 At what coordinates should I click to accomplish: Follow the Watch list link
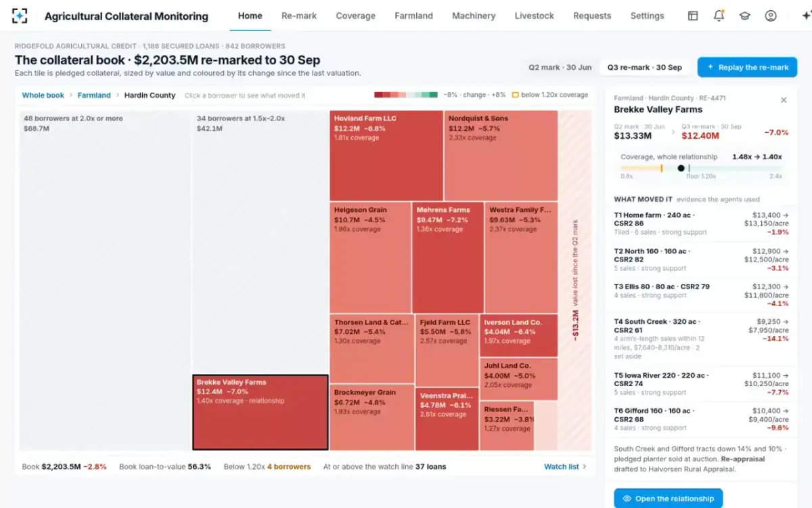tap(566, 467)
